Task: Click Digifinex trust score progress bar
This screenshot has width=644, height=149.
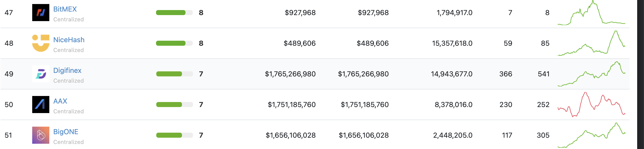Action: (174, 74)
